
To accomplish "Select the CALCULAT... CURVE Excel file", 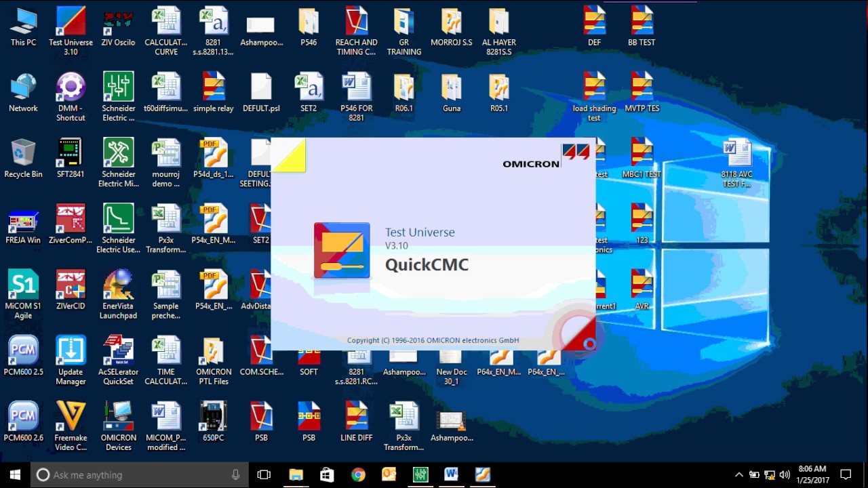I will pyautogui.click(x=166, y=31).
